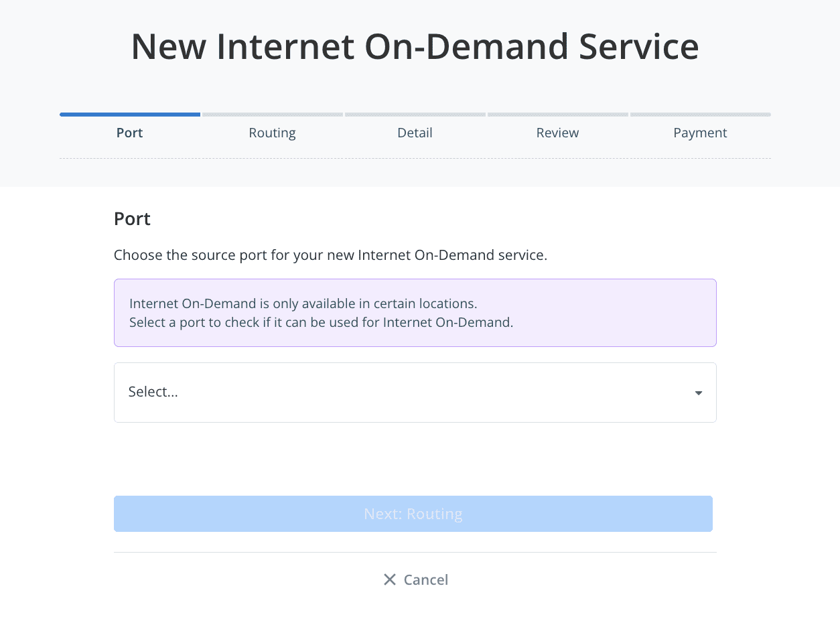840x631 pixels.
Task: Click the 'Choose the source port' description text
Action: pos(330,255)
